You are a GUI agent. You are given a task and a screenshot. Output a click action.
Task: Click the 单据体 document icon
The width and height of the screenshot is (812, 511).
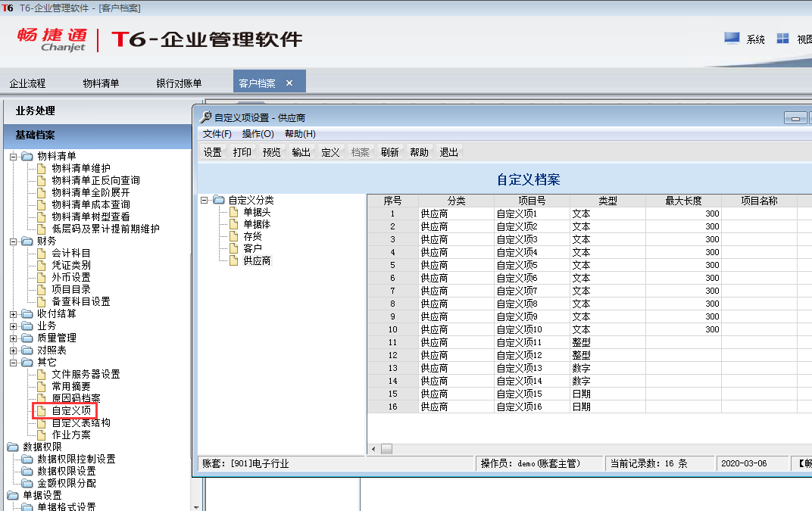tap(233, 224)
